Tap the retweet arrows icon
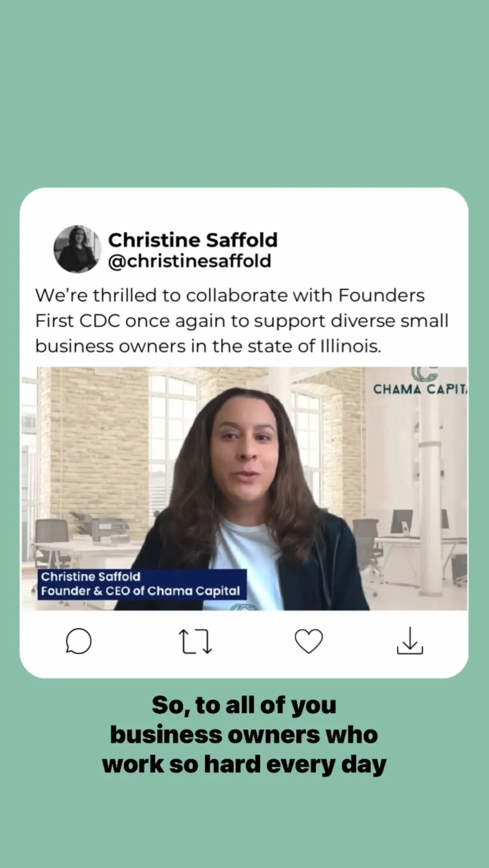This screenshot has height=868, width=489. pos(195,641)
